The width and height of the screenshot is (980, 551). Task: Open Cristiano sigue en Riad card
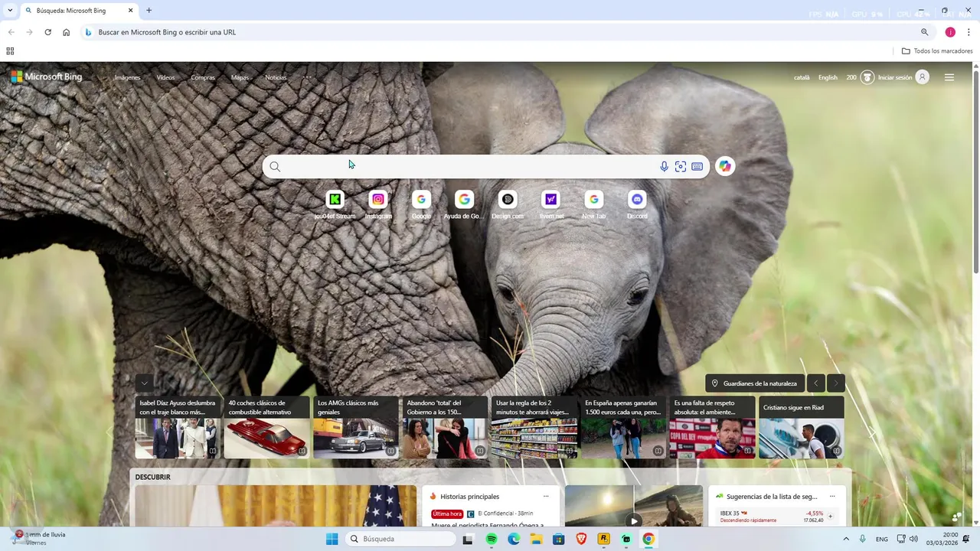[x=802, y=427]
